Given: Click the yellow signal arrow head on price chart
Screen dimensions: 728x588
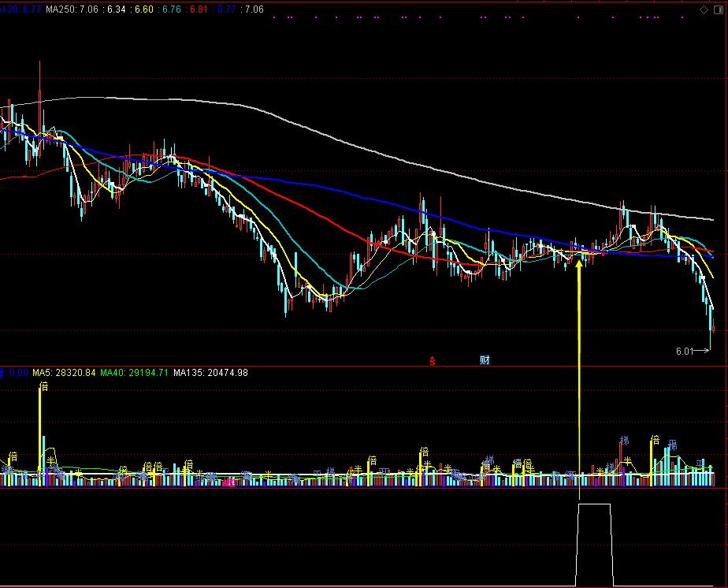Looking at the screenshot, I should [x=580, y=264].
